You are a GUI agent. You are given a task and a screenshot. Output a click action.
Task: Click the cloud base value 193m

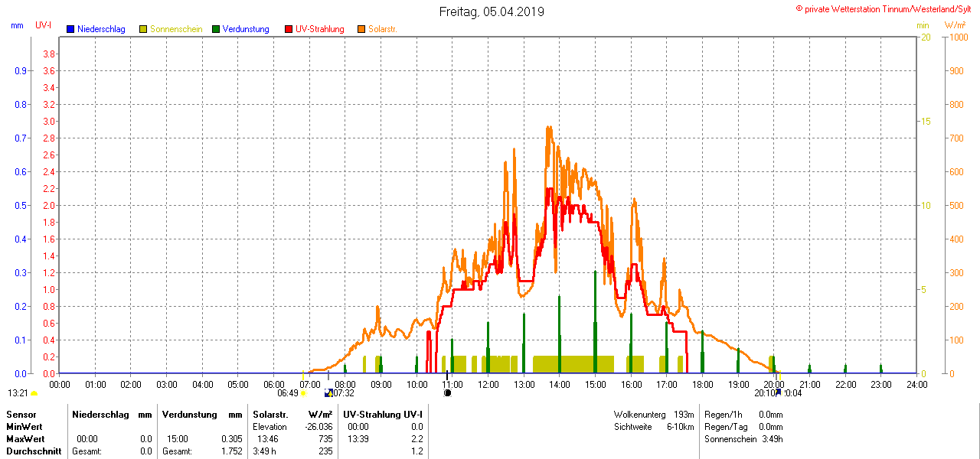tap(684, 414)
